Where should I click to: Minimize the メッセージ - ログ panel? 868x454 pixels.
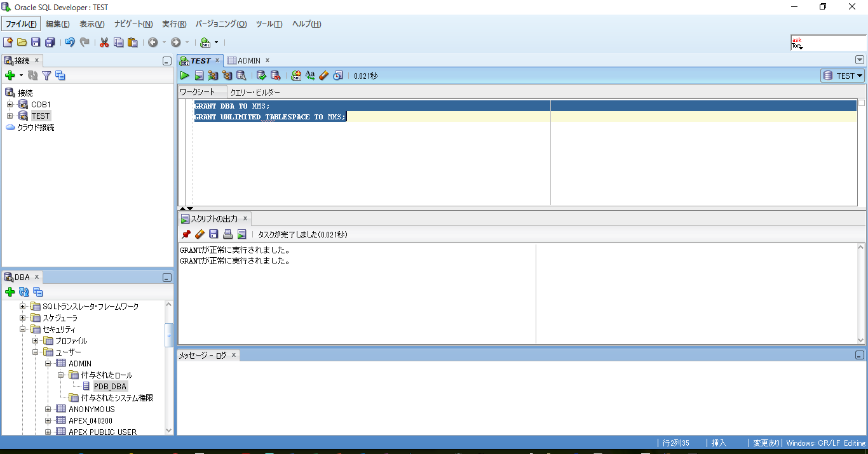coord(860,356)
